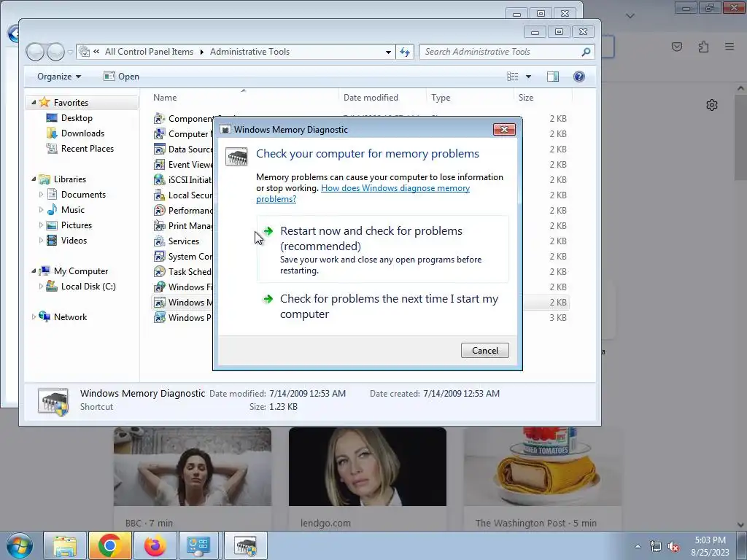Expand Network tree node
This screenshot has width=747, height=560.
tap(34, 317)
